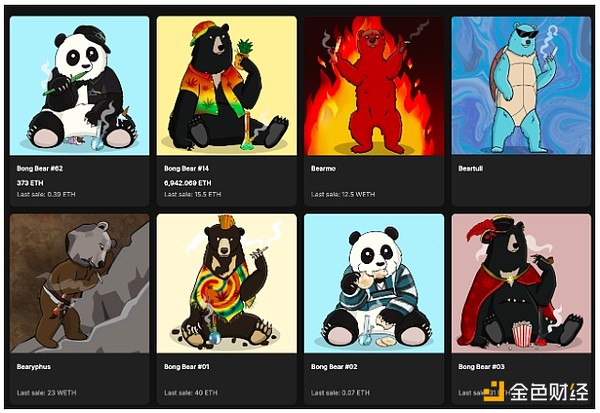Click the Bong Bear #14 title
This screenshot has width=600, height=413.
(x=187, y=168)
